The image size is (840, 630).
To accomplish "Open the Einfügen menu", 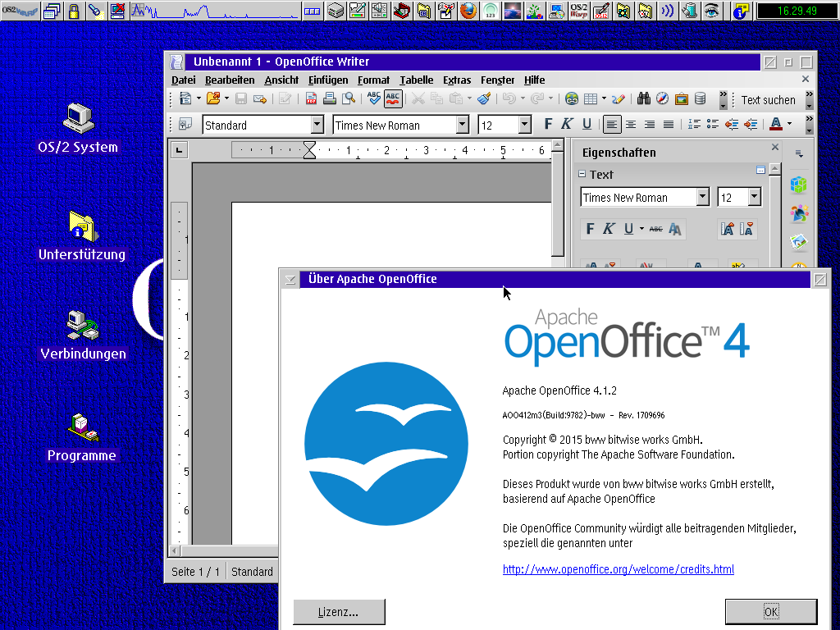I will pyautogui.click(x=328, y=80).
